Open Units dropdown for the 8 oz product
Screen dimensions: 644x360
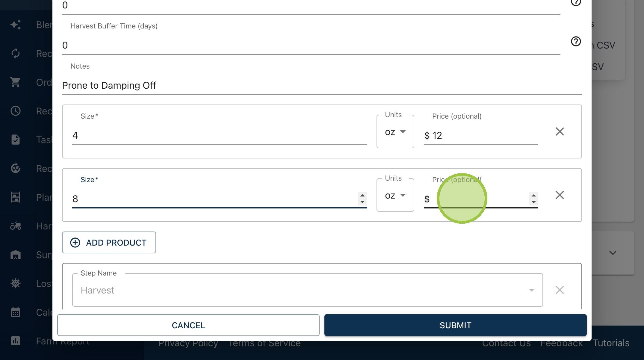pos(395,195)
